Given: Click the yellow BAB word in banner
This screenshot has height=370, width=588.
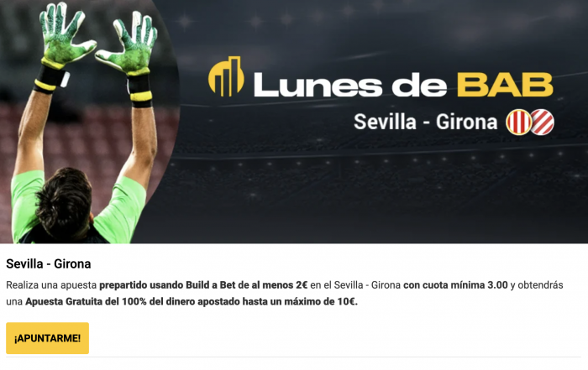Looking at the screenshot, I should pos(505,85).
